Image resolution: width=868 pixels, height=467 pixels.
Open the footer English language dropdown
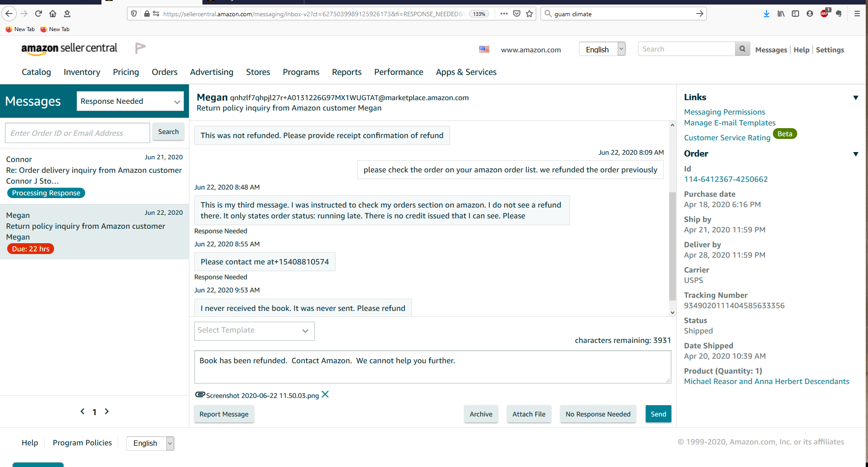[x=150, y=443]
